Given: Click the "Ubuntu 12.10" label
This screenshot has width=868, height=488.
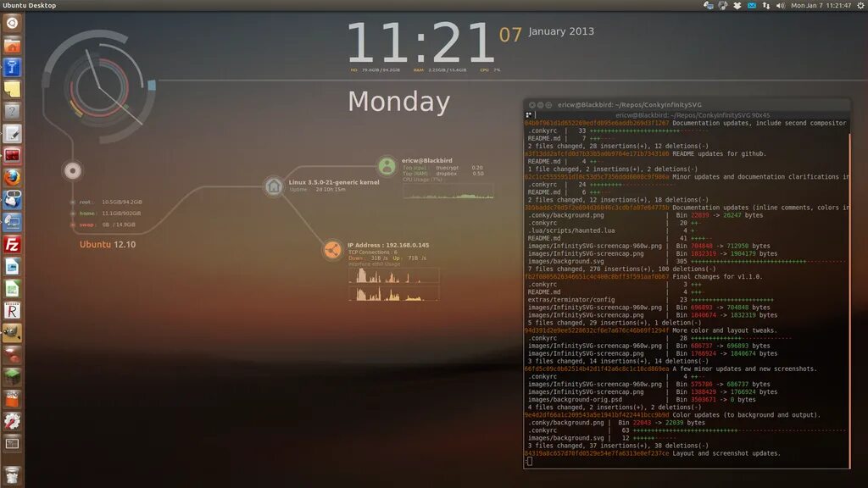Looking at the screenshot, I should pos(108,245).
